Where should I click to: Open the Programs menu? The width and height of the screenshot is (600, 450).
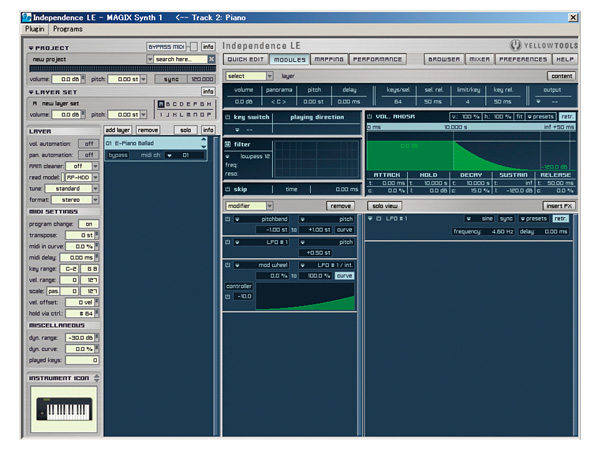[x=68, y=29]
